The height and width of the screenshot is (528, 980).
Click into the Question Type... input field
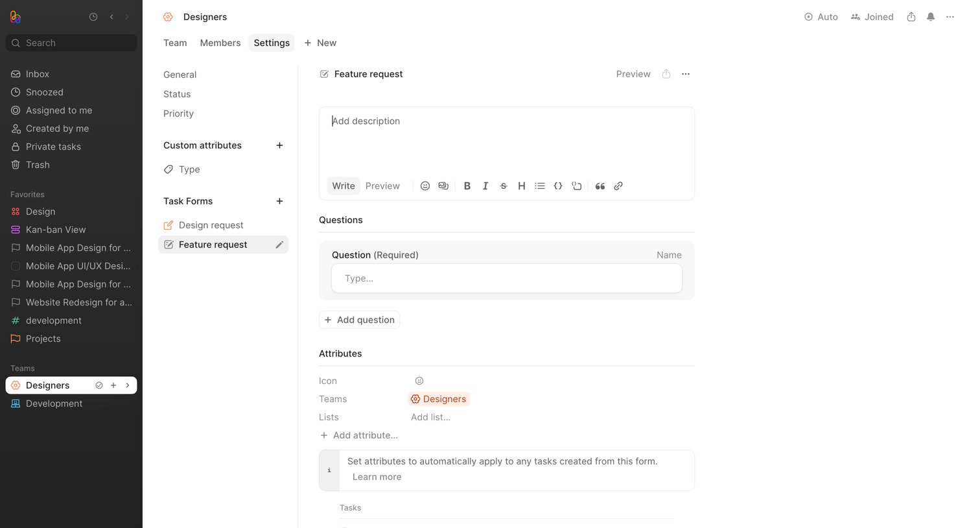coord(507,278)
